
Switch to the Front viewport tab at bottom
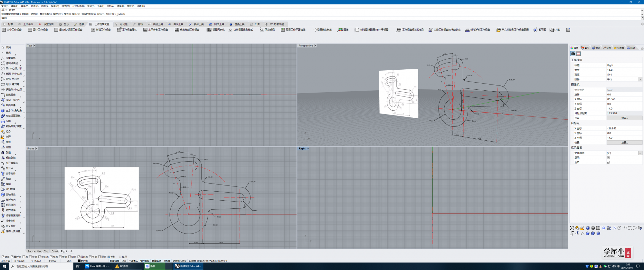tap(55, 251)
